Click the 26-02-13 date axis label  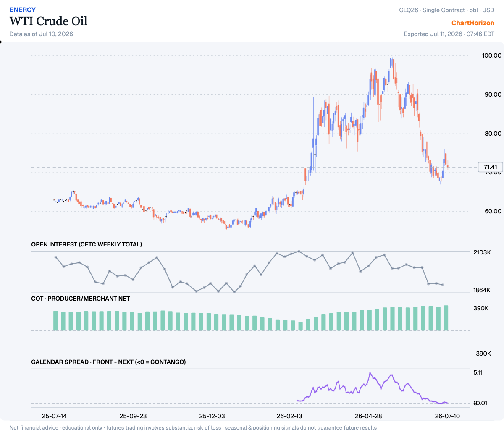tap(289, 416)
